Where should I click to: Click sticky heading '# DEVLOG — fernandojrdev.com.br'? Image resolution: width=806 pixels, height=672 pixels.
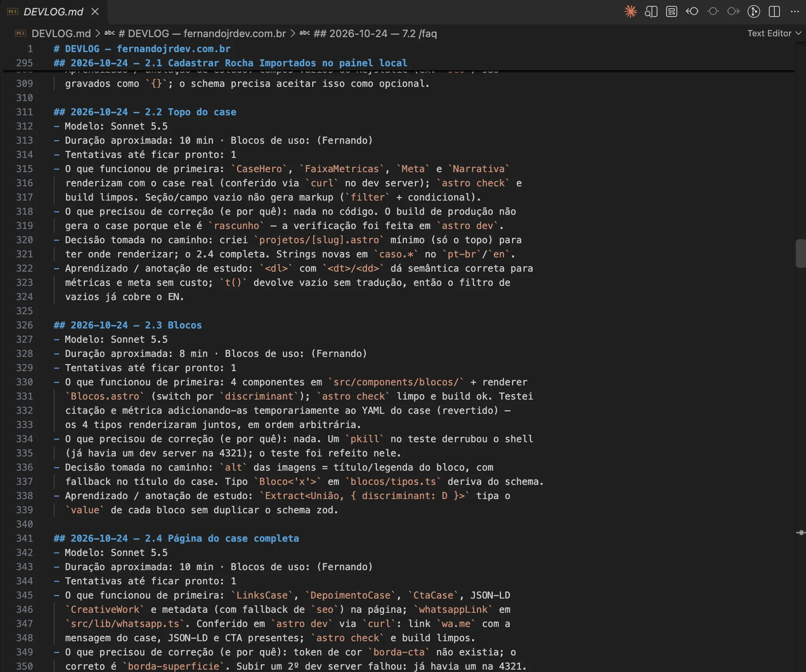[x=142, y=49]
